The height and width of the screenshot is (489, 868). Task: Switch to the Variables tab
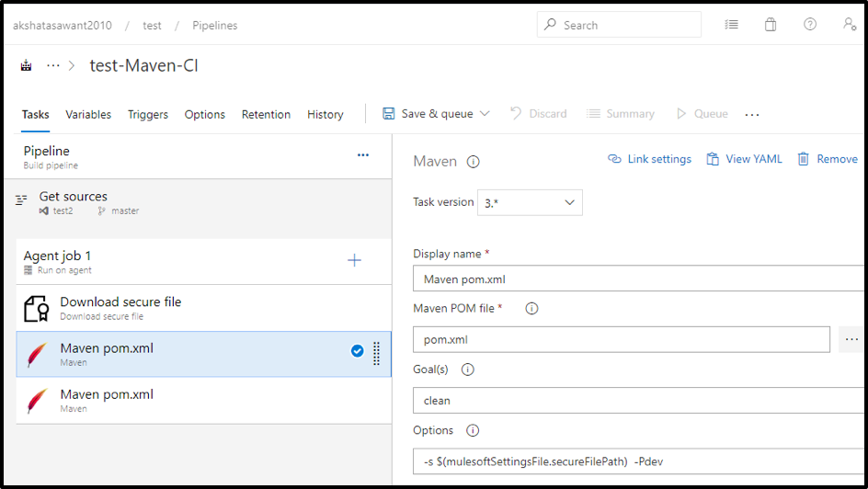click(x=88, y=115)
